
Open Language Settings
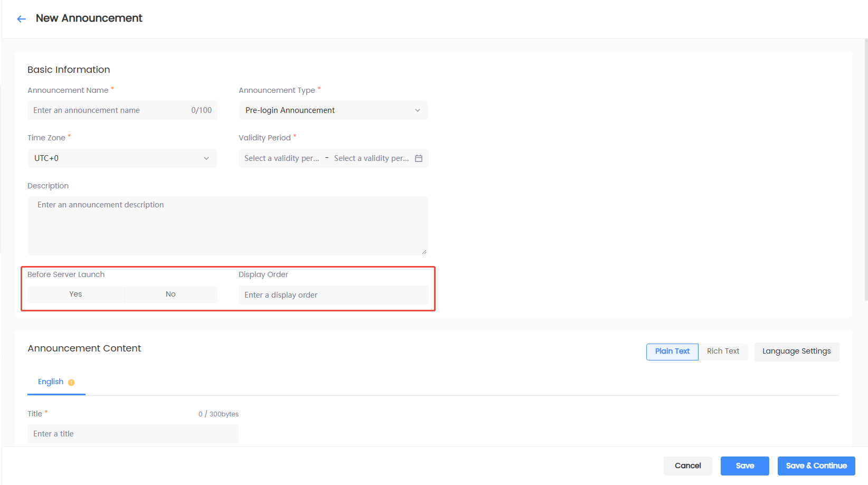coord(797,351)
